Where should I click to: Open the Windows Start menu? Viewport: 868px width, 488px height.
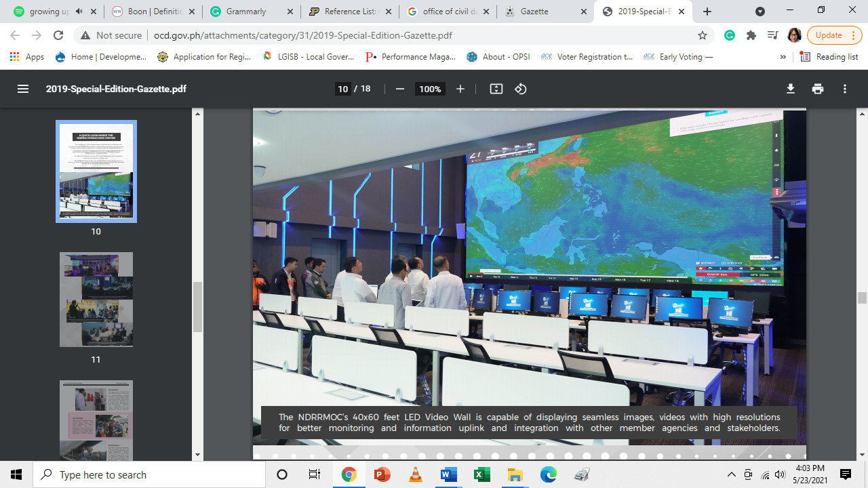tap(16, 474)
